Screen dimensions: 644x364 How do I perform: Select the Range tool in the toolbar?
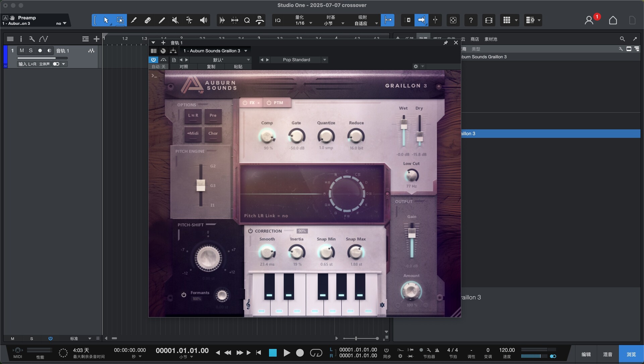click(x=120, y=20)
